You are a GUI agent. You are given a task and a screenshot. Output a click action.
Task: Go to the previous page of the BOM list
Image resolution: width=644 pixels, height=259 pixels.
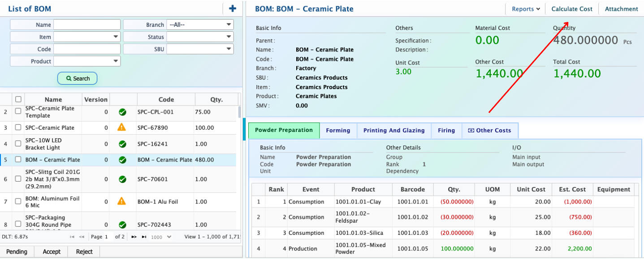pos(82,237)
